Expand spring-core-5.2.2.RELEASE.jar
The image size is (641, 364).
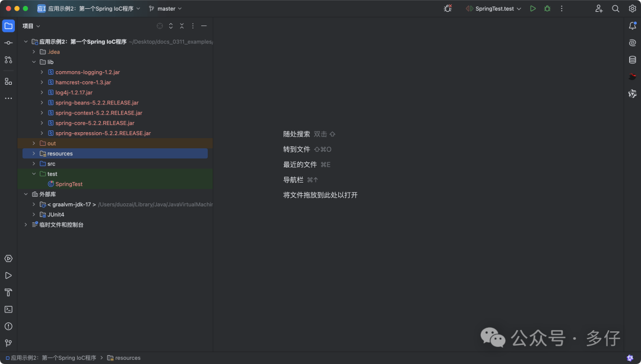point(42,123)
